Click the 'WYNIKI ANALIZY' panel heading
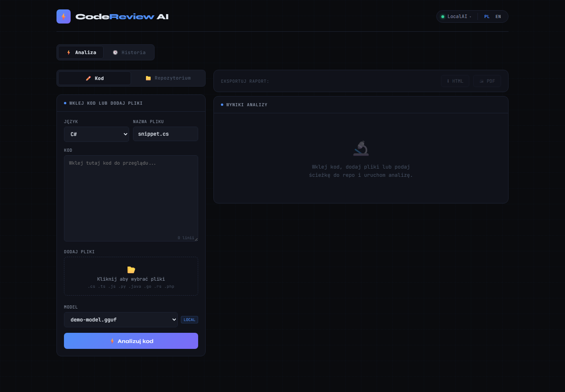This screenshot has height=392, width=565. (247, 105)
